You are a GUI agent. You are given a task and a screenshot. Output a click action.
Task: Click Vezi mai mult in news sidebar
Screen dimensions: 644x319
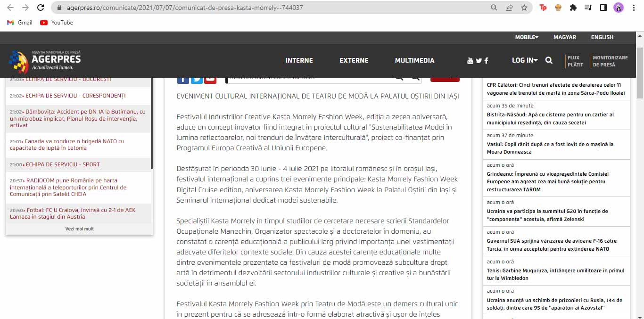79,229
